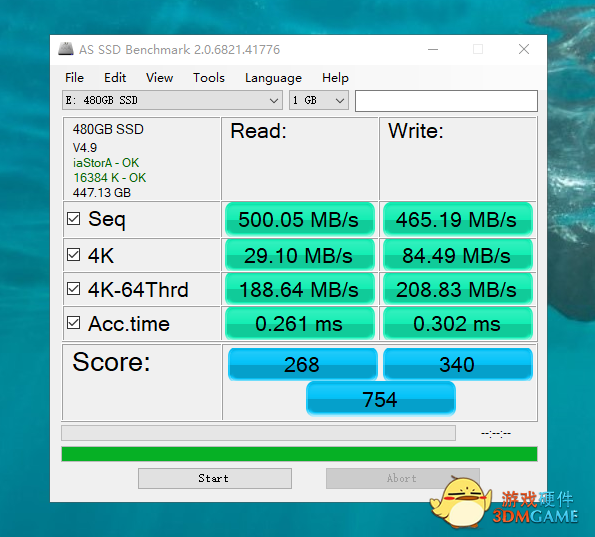Open the Language menu

273,77
